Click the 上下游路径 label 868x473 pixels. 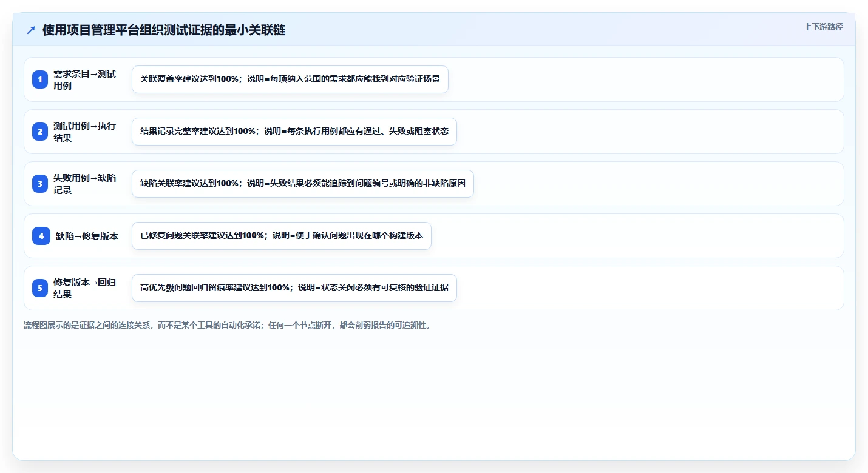pos(823,27)
